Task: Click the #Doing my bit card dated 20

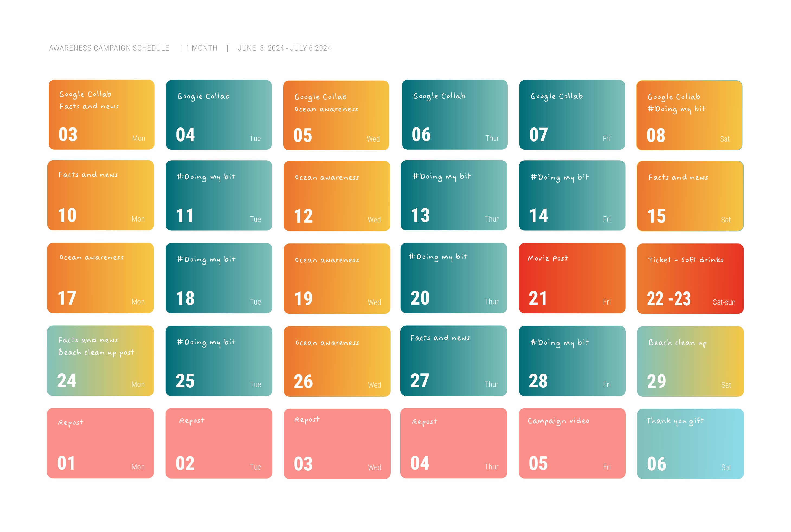Action: (x=454, y=278)
